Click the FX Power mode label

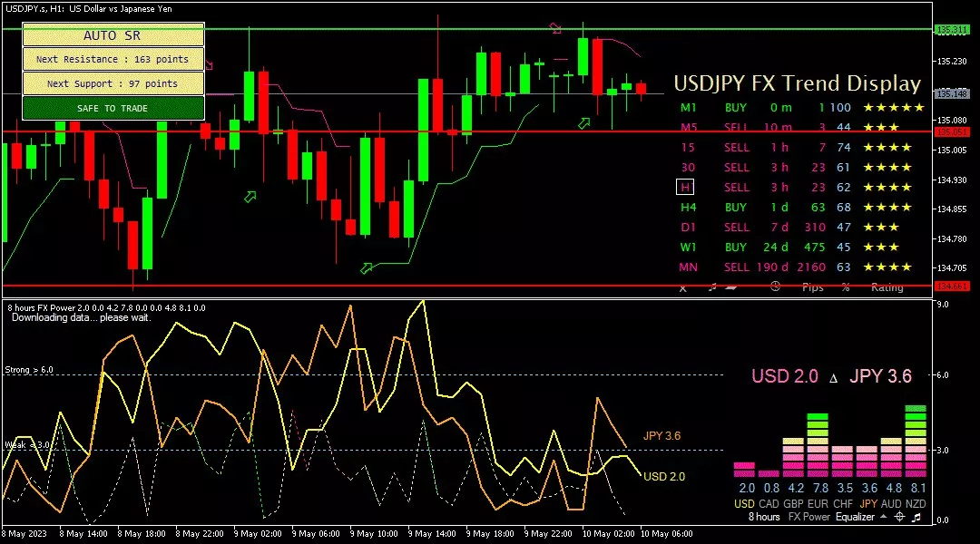tap(808, 517)
